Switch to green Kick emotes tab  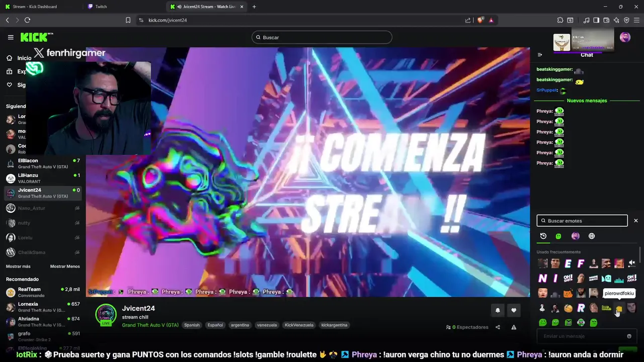pos(558,236)
